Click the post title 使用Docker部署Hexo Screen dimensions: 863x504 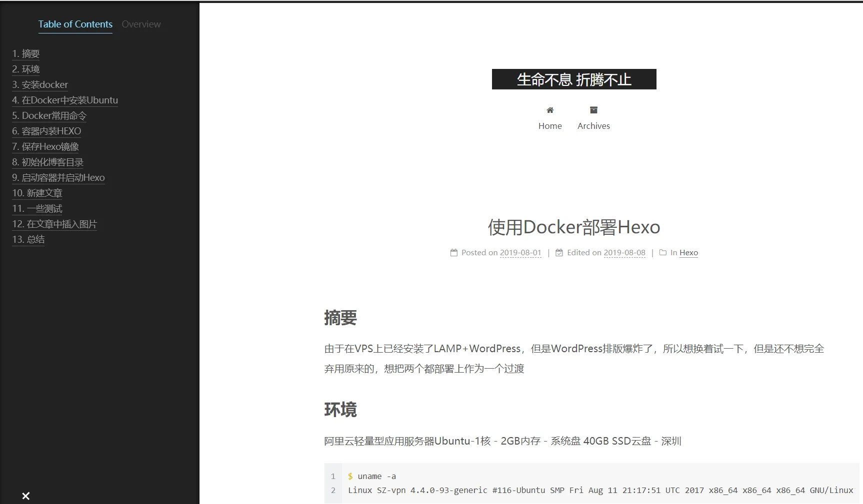click(x=574, y=227)
